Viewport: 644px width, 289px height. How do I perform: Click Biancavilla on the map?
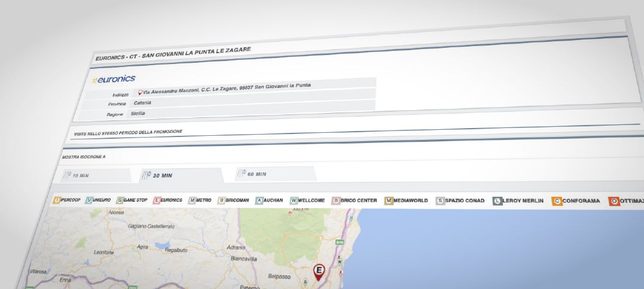click(244, 259)
